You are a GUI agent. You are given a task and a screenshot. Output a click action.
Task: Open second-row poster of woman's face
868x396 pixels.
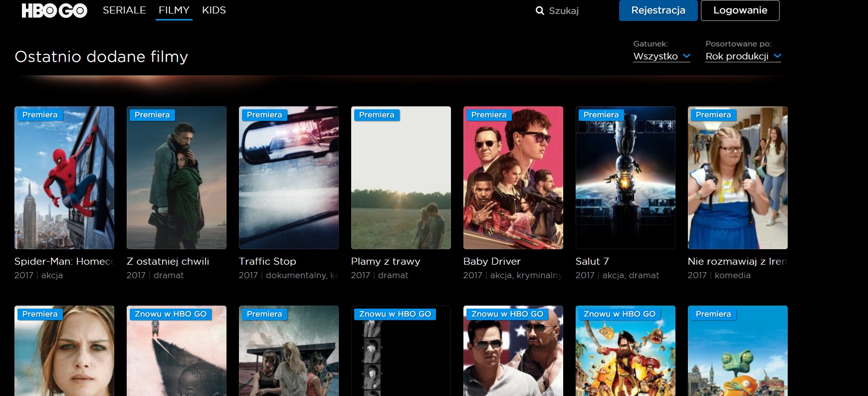(64, 351)
